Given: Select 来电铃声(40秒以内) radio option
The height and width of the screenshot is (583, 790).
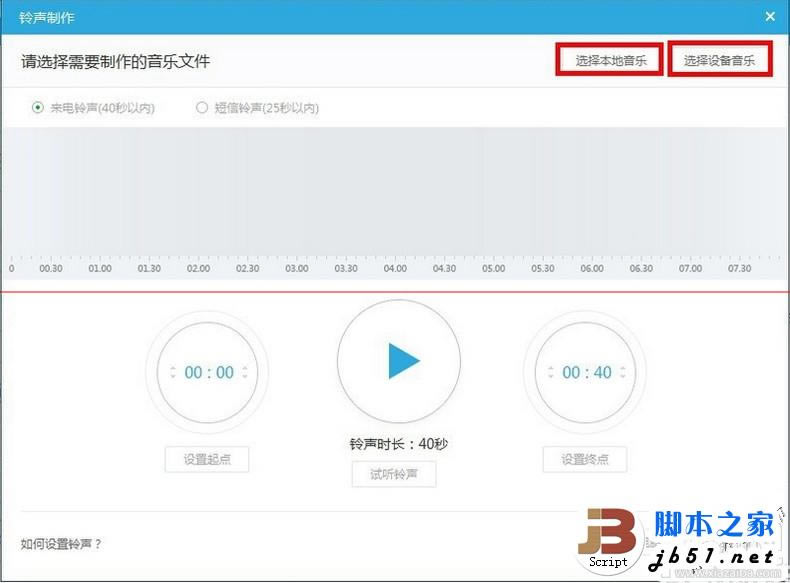Looking at the screenshot, I should pyautogui.click(x=93, y=108).
